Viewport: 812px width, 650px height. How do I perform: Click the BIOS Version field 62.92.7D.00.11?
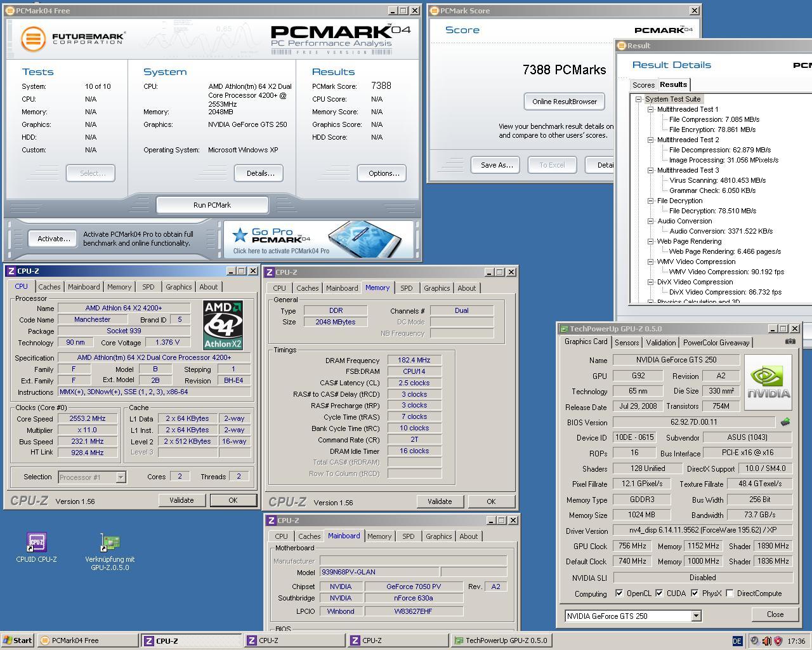click(694, 422)
